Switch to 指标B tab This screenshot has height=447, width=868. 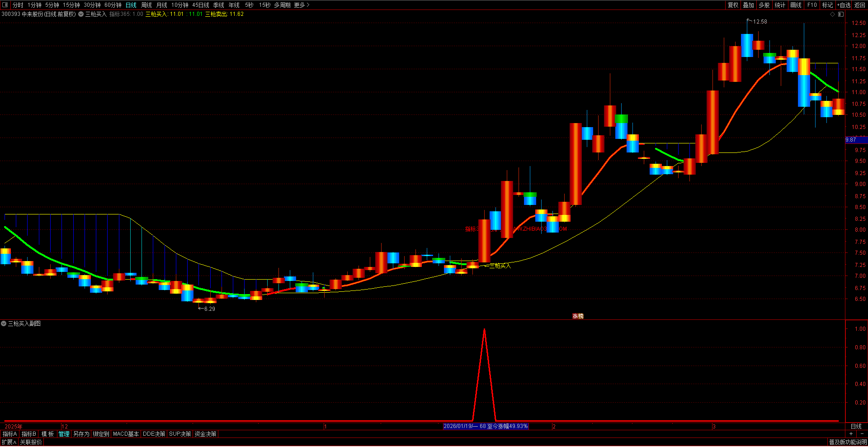29,434
